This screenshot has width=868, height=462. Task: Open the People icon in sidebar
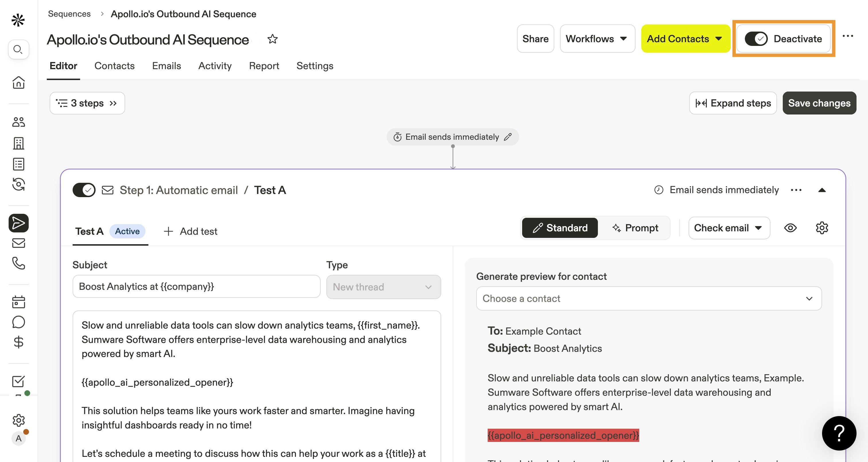[18, 122]
